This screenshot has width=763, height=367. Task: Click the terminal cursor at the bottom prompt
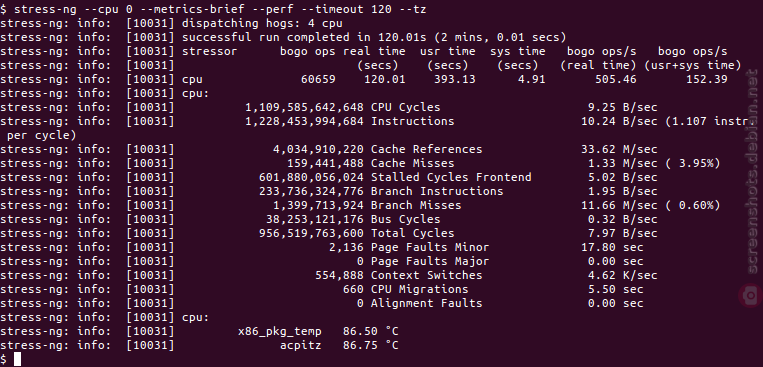pyautogui.click(x=18, y=359)
